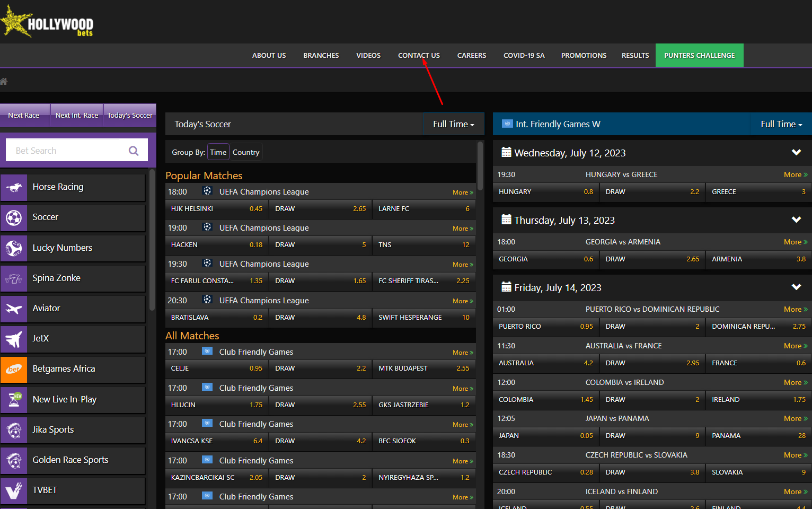Screen dimensions: 812x509
Task: Open the New Live In-Play hourglass icon
Action: point(14,400)
